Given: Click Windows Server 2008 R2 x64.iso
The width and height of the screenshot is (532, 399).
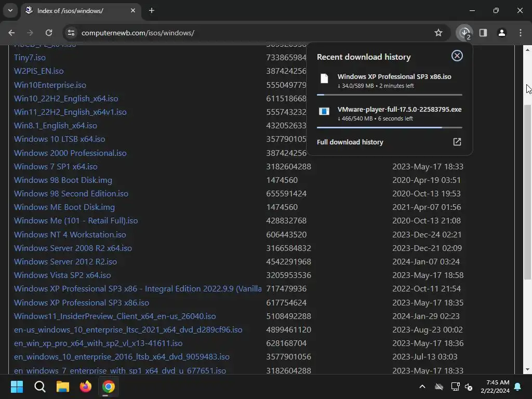Looking at the screenshot, I should pos(73,248).
